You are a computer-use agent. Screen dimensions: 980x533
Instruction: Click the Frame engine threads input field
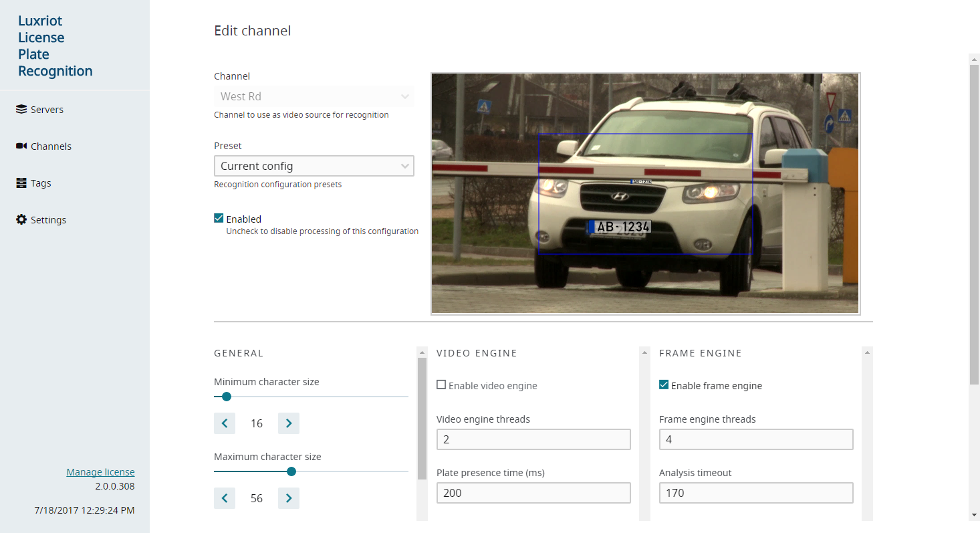coord(756,439)
